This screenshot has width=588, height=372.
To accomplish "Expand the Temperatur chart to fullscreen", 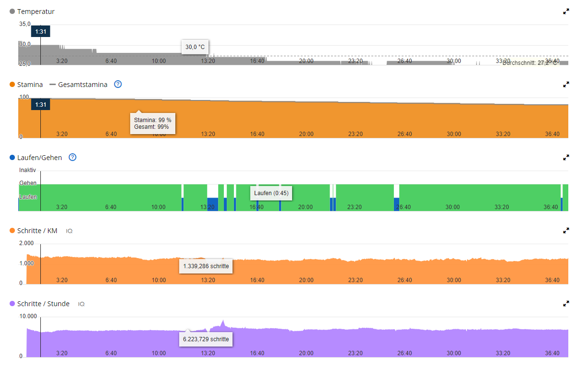I will [566, 11].
